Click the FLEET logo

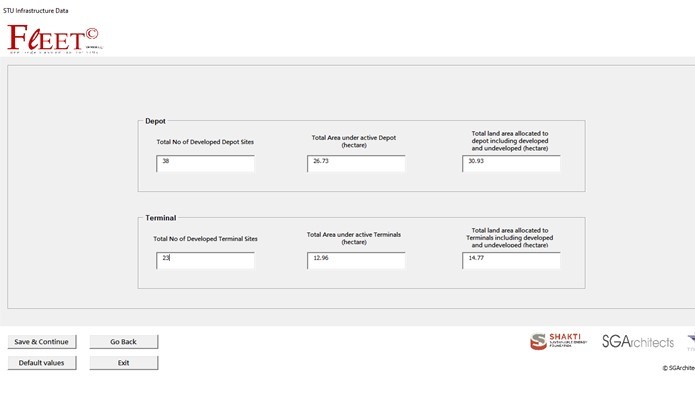[55, 39]
